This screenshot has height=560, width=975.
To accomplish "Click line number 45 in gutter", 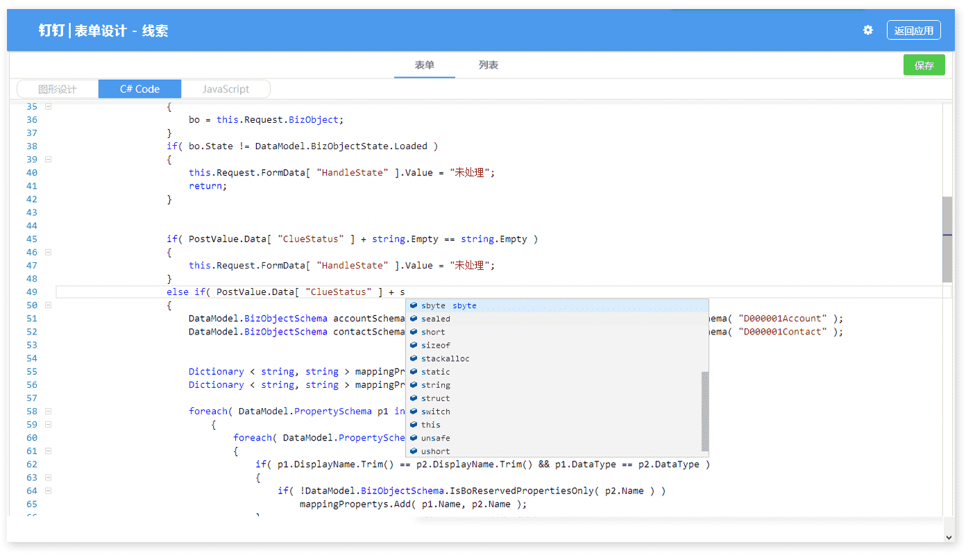I will point(32,239).
